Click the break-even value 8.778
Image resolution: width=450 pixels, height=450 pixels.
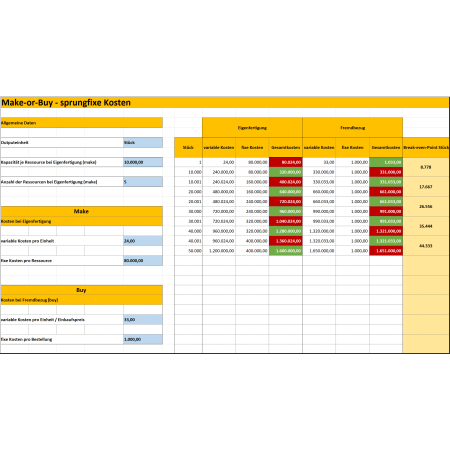point(426,167)
